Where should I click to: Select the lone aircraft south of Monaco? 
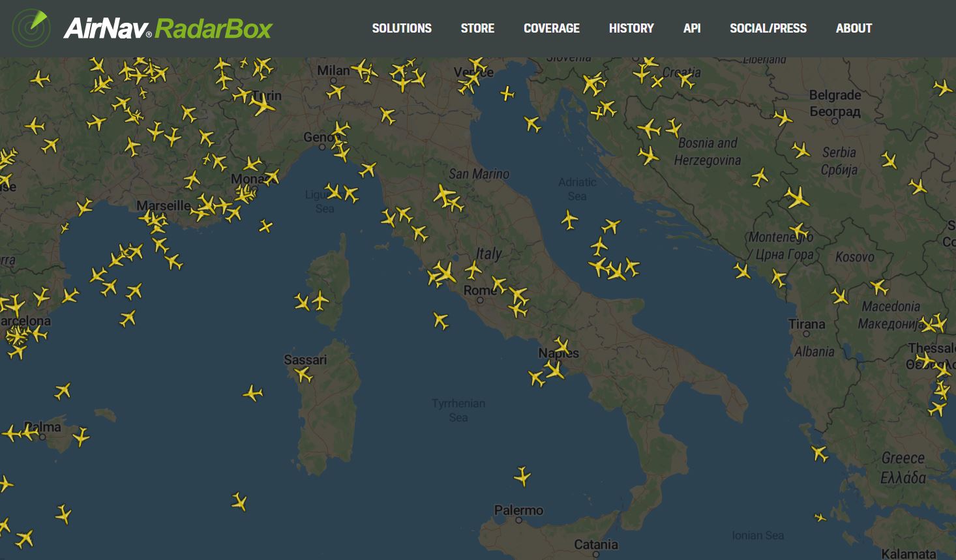265,226
